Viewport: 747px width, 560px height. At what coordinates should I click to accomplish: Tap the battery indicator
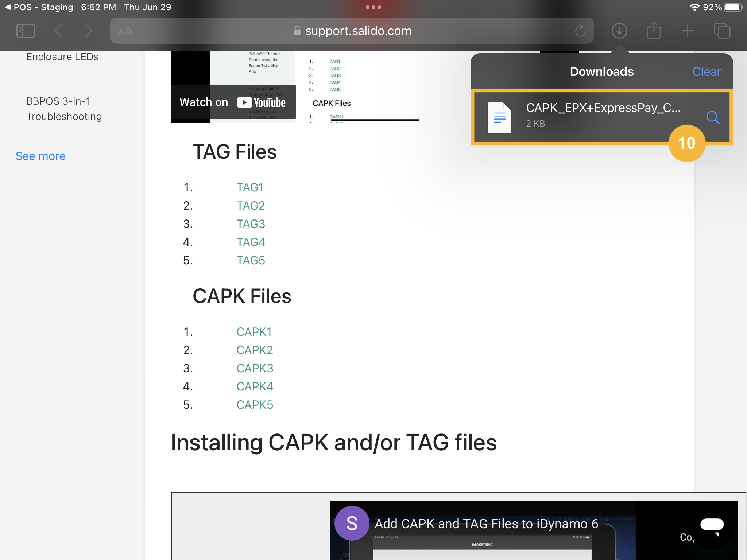[x=734, y=7]
